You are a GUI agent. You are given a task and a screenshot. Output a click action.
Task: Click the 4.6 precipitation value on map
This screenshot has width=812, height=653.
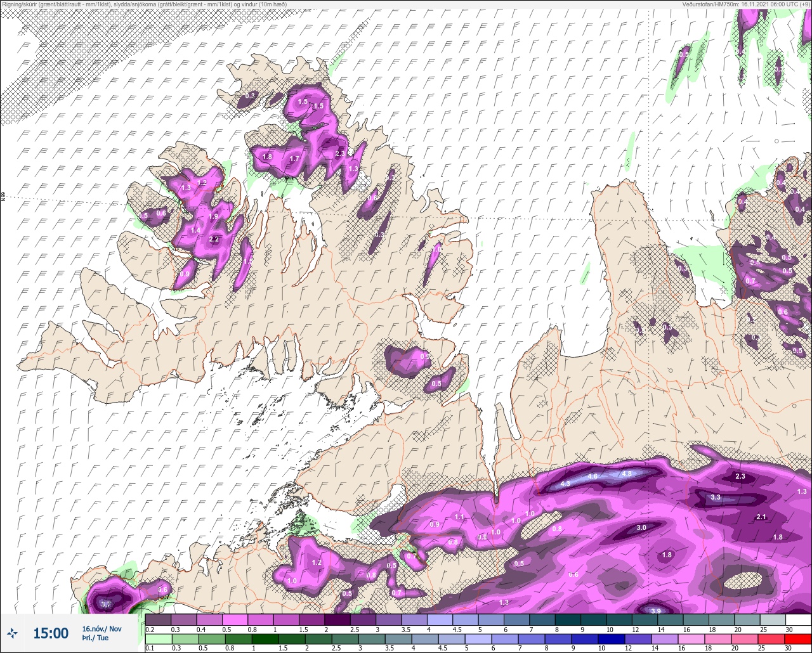point(593,476)
